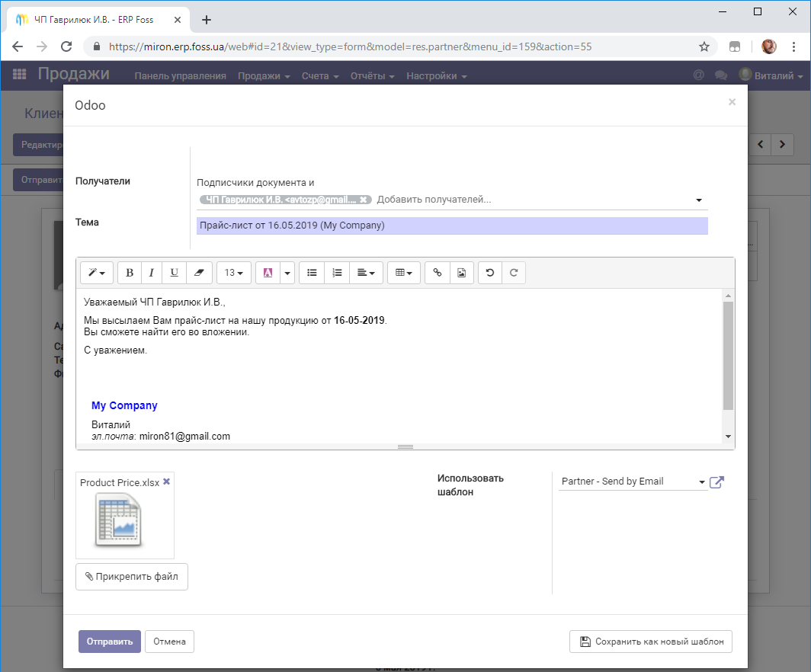Viewport: 811px width, 672px height.
Task: Click the bold date 16-05-2019 in message
Action: click(359, 321)
